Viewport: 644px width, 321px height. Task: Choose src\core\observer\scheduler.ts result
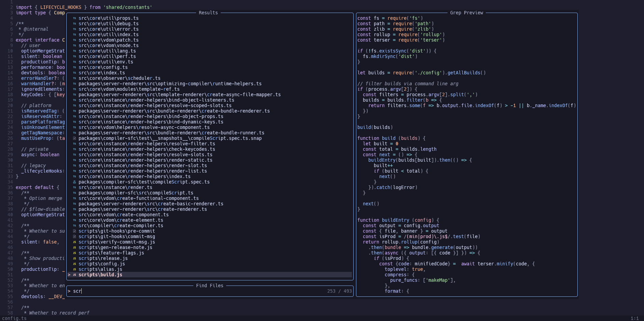(119, 78)
